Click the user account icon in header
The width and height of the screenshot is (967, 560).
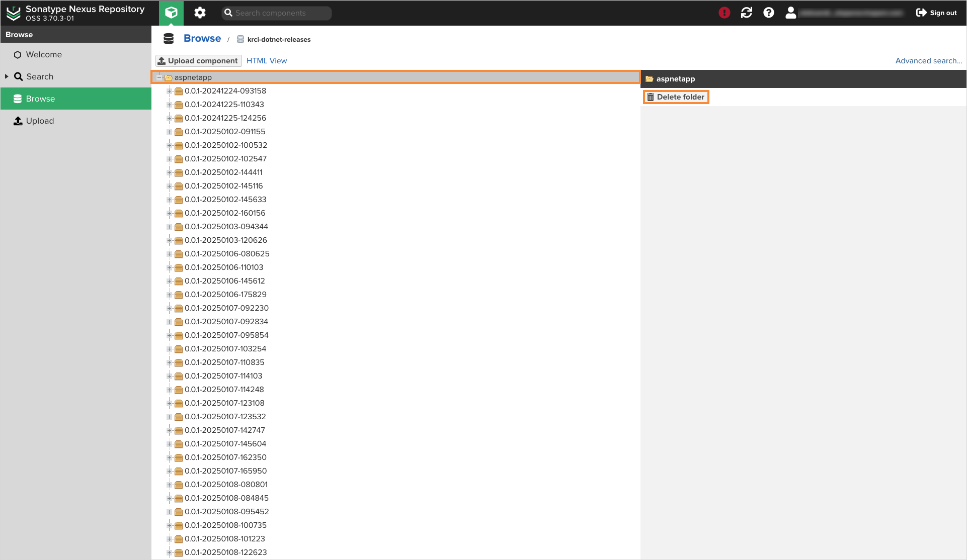790,13
